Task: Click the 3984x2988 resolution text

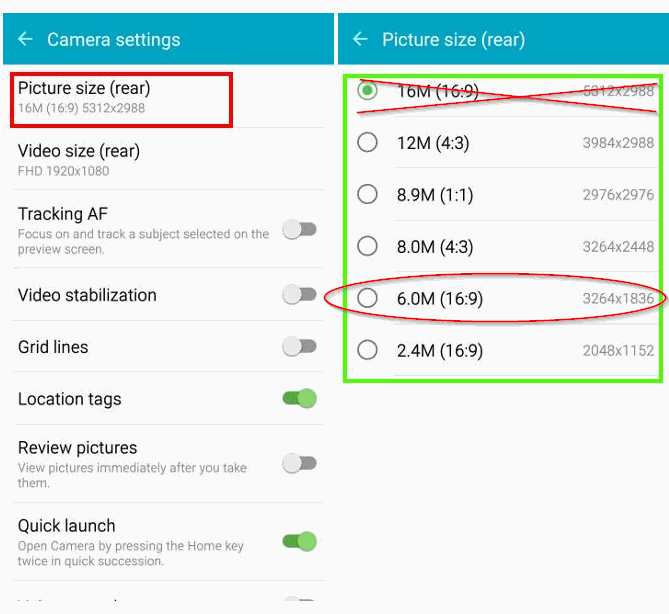Action: (x=618, y=143)
